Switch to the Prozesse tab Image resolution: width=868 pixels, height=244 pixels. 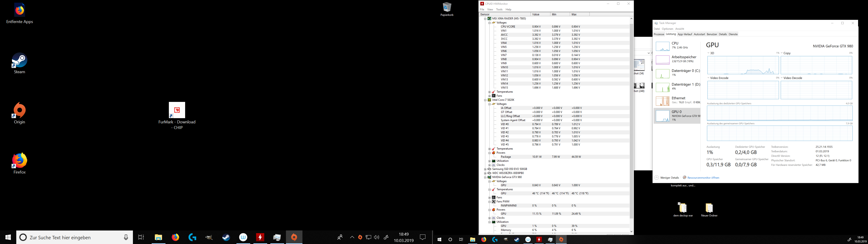[x=659, y=34]
